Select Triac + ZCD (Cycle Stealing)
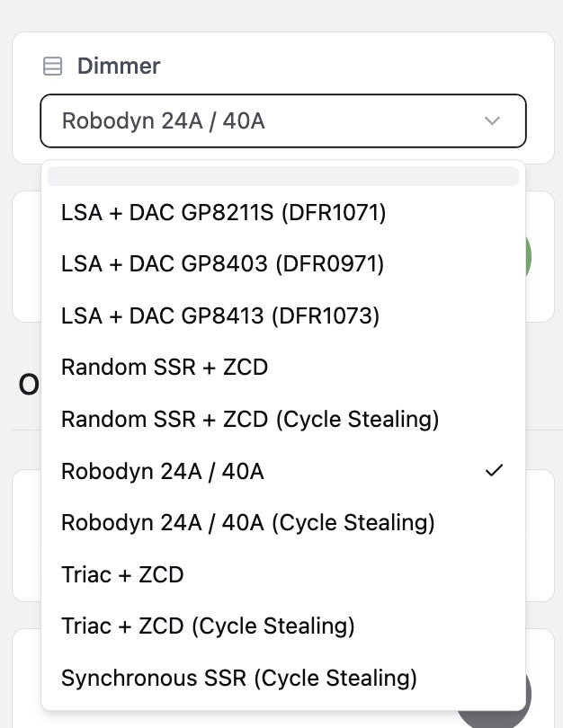 [208, 626]
